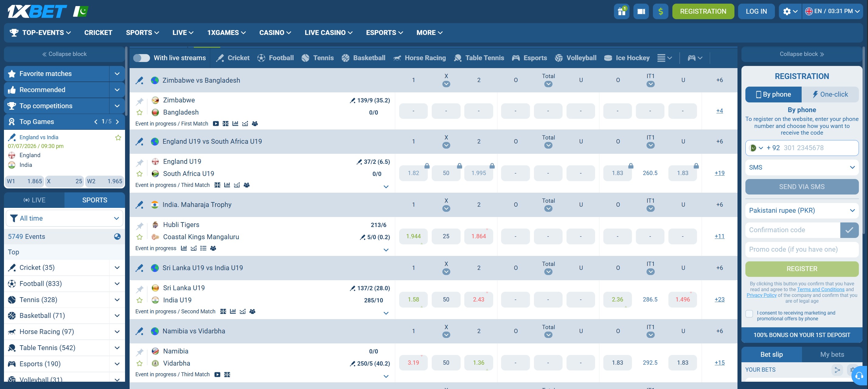This screenshot has width=868, height=389.
Task: Pin the Zimbabwe vs Bangladesh match
Action: pos(140,101)
